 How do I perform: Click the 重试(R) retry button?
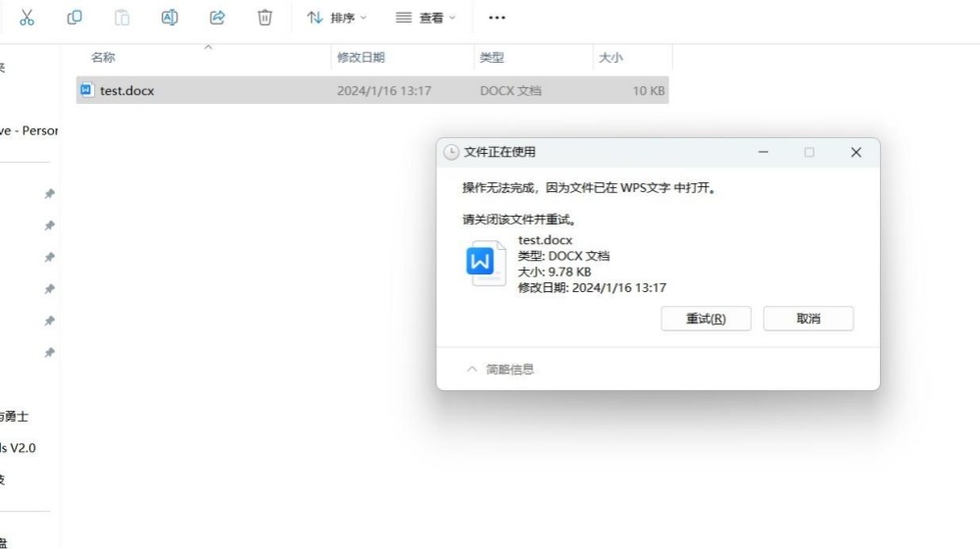[x=707, y=319]
